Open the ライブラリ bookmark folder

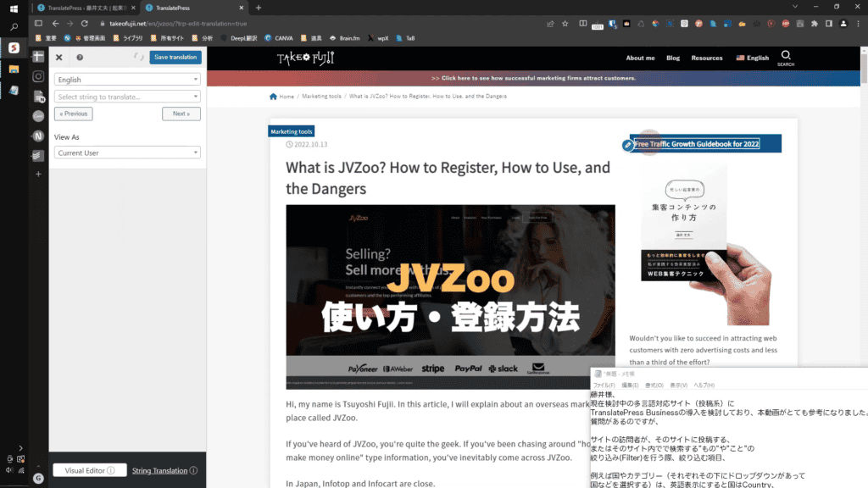pos(128,38)
